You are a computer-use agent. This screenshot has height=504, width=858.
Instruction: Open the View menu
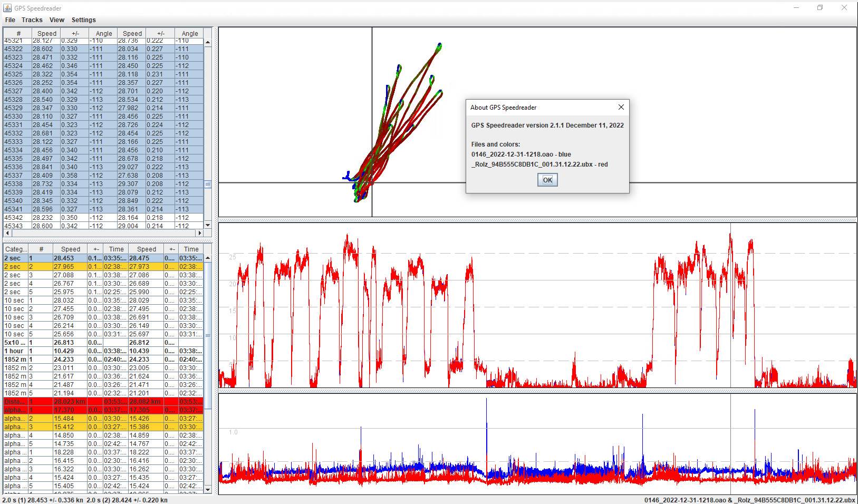pyautogui.click(x=57, y=20)
